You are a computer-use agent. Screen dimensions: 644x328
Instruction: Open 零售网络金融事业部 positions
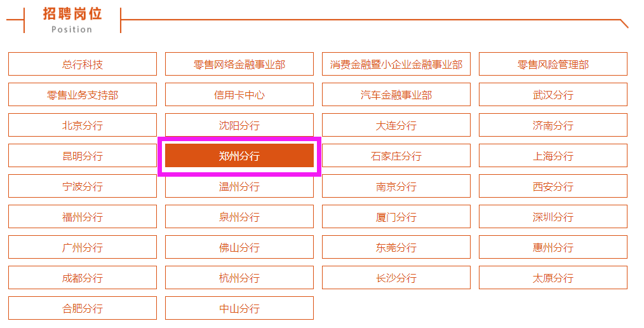coord(239,64)
